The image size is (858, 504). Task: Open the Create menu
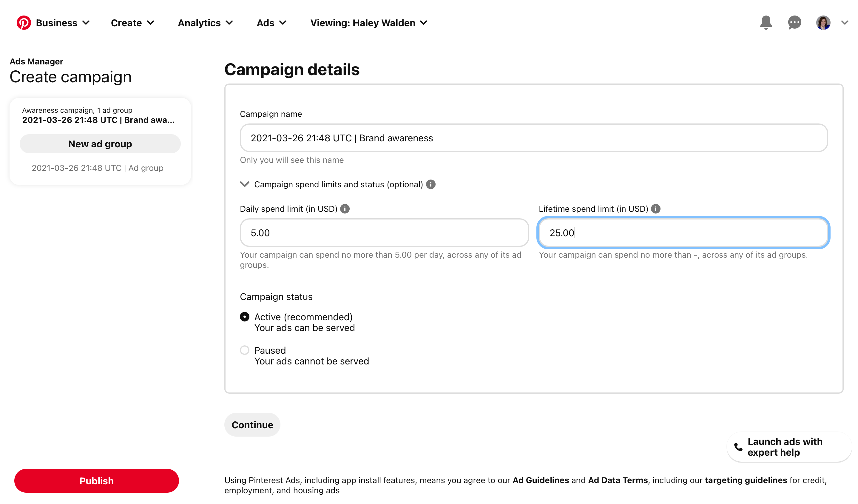click(x=132, y=23)
